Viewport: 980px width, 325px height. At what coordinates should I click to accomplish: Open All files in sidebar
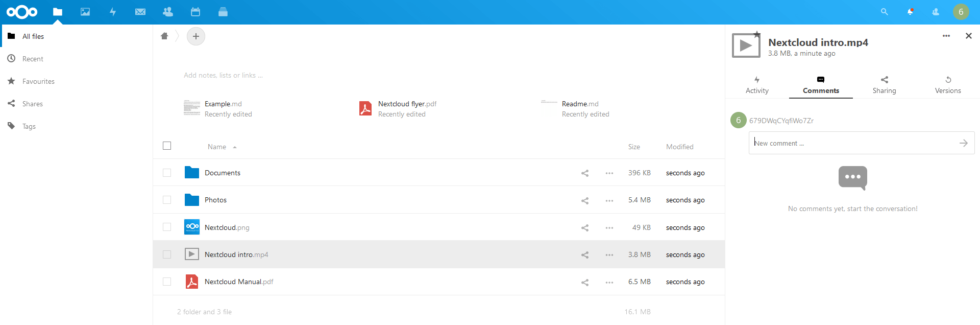click(x=77, y=36)
